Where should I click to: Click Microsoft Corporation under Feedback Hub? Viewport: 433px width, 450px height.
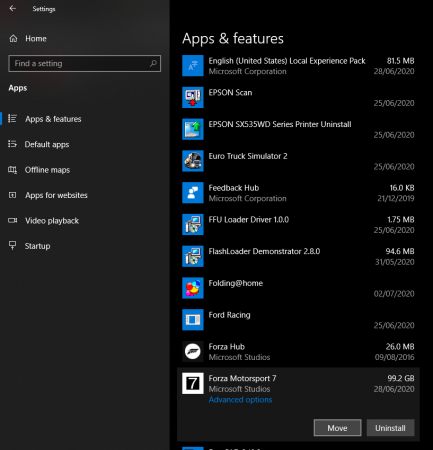(247, 198)
